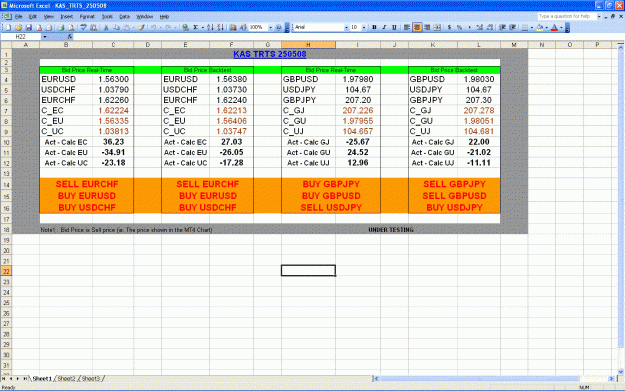Click the Undo arrow icon
This screenshot has width=625, height=391.
(153, 28)
